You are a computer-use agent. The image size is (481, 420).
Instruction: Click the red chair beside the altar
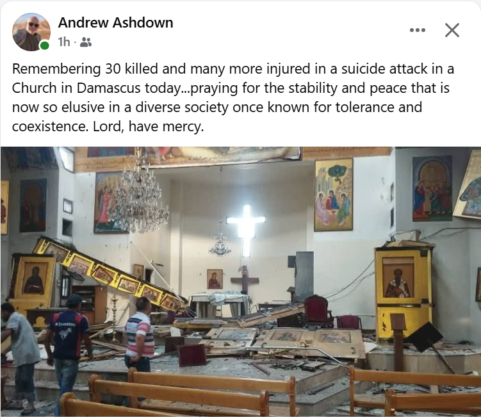point(318,311)
